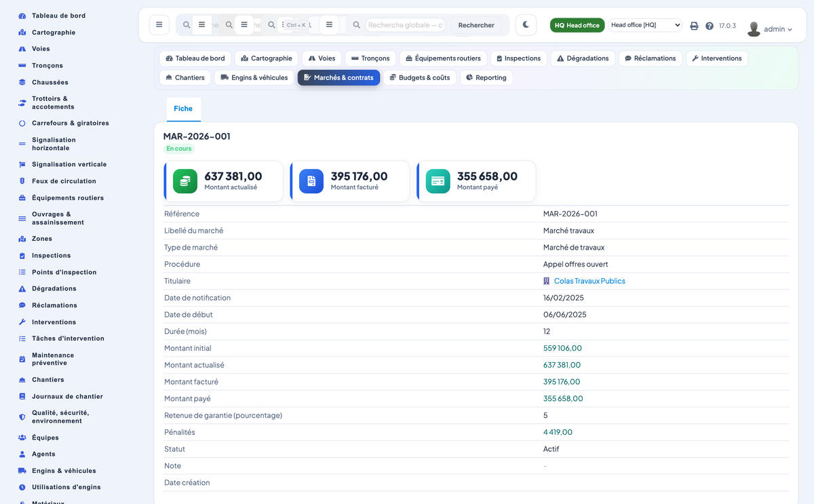Click the Zones icon in the sidebar

[22, 239]
